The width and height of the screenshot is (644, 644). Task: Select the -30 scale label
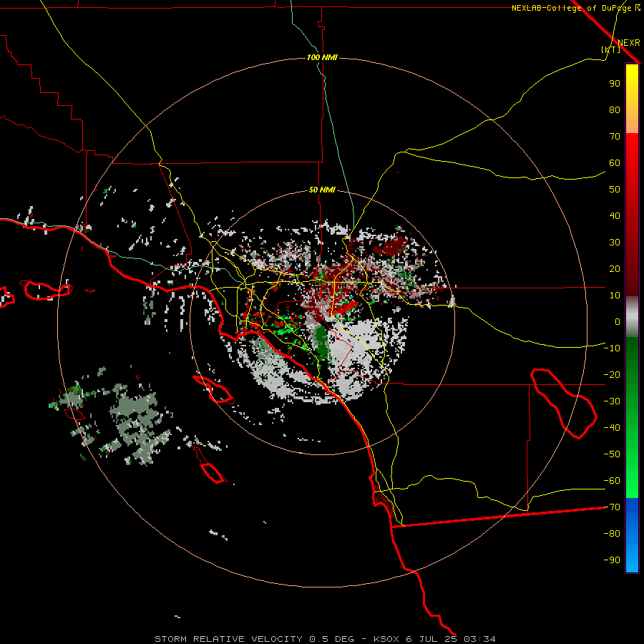point(612,401)
